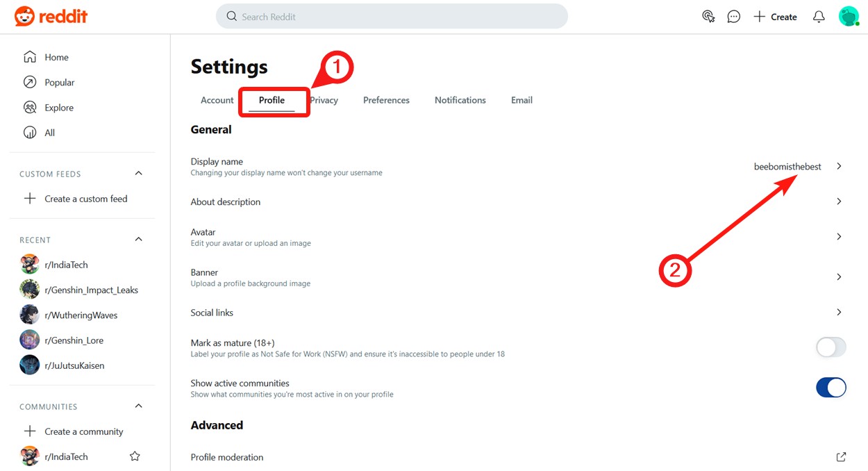Collapse the RECENT communities list
Viewport: 868px width, 471px height.
139,239
